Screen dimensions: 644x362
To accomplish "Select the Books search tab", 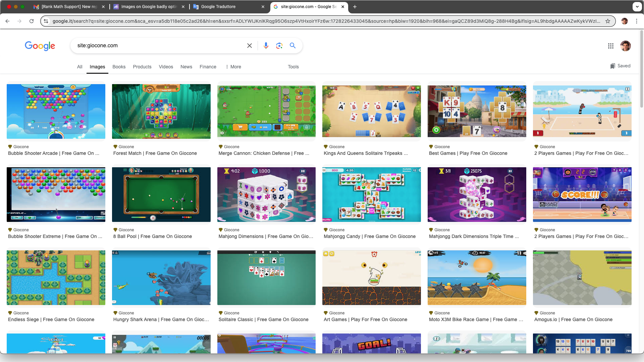I will [119, 67].
